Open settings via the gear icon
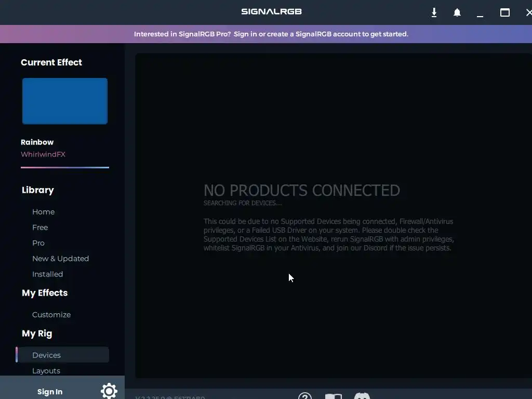This screenshot has height=399, width=532. (109, 391)
